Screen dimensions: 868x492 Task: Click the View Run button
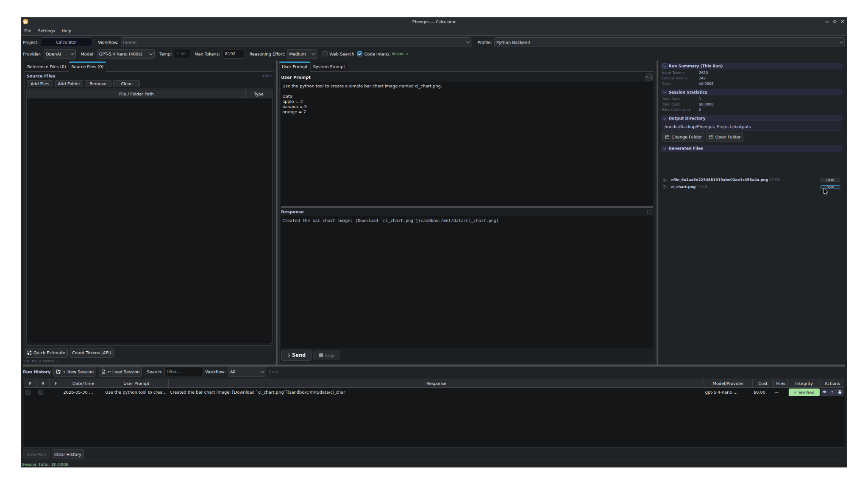[36, 454]
